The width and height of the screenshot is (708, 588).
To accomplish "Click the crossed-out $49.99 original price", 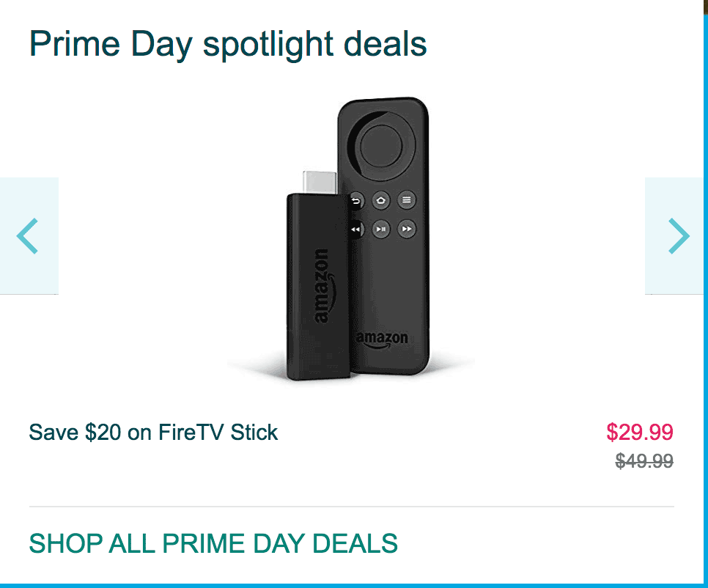I will coord(644,461).
